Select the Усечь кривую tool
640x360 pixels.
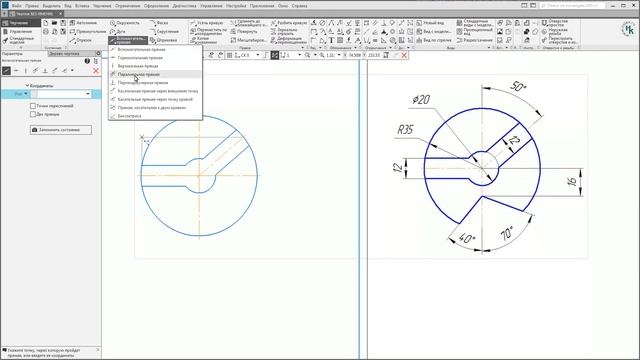coord(207,23)
